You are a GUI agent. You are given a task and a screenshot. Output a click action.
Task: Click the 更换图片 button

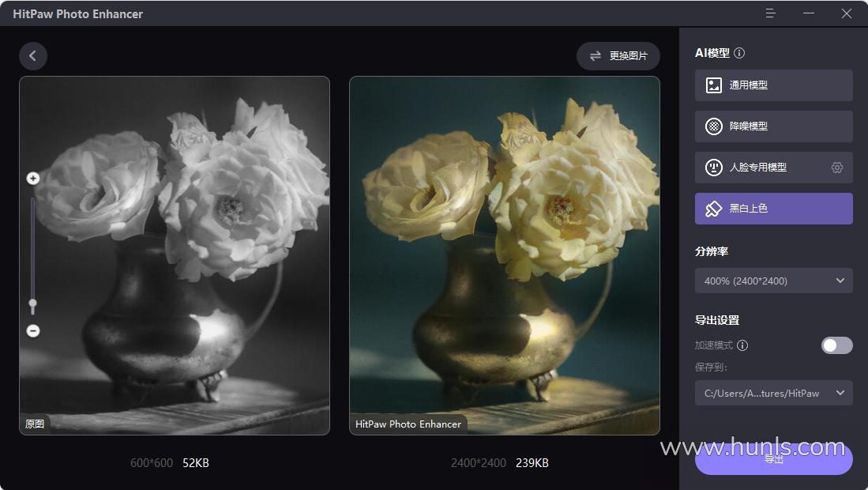(618, 56)
